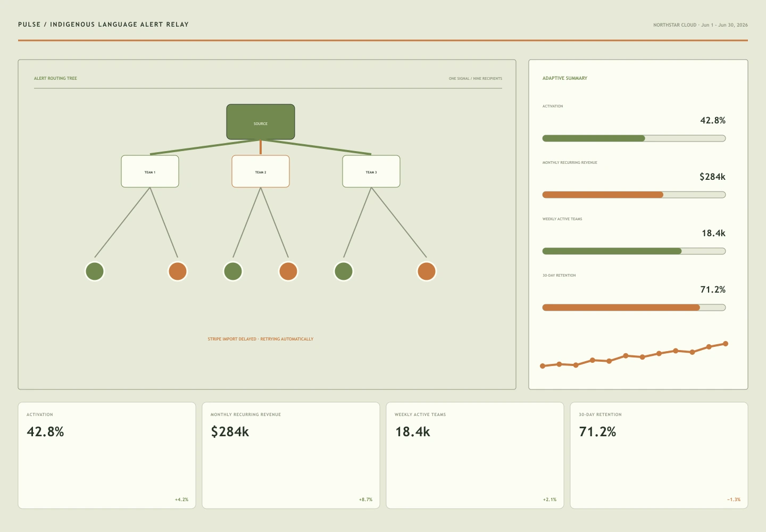The width and height of the screenshot is (766, 532).
Task: Click the green recipient circle under TEAM 1
Action: [x=95, y=271]
